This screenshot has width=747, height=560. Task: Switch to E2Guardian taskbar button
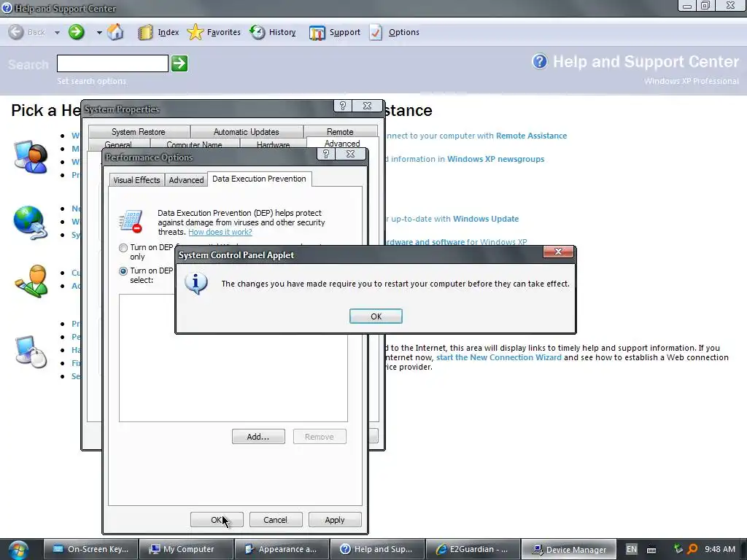point(472,549)
